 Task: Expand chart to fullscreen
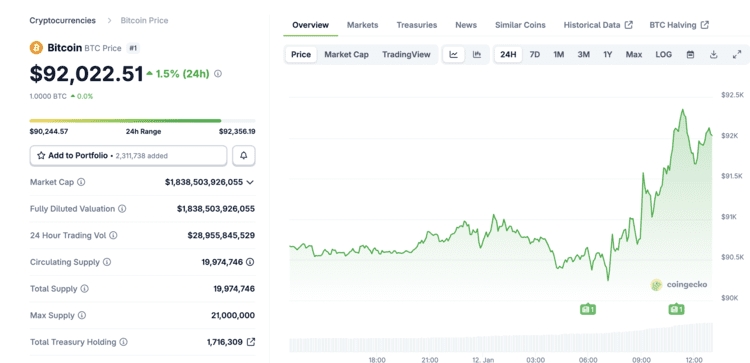coord(737,55)
